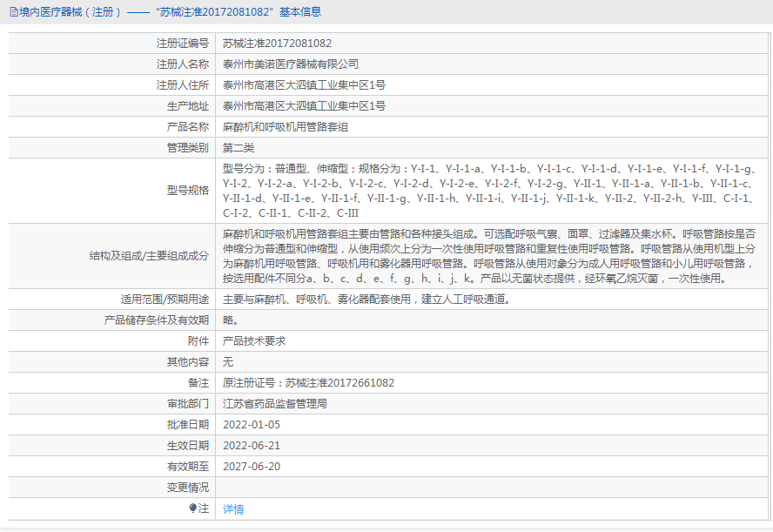Open the 详情 link in the 注 row
Screen dimensions: 773x532
click(x=233, y=508)
